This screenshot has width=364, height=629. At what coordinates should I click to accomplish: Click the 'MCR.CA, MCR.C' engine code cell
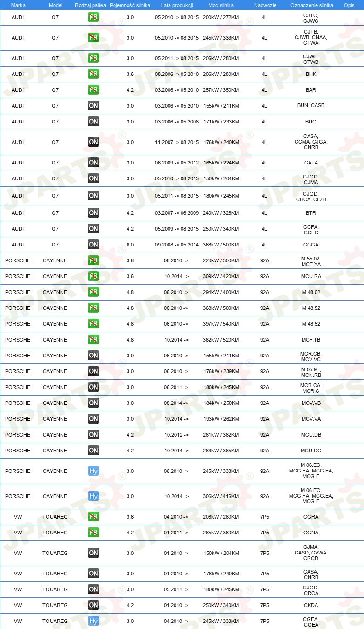point(311,388)
